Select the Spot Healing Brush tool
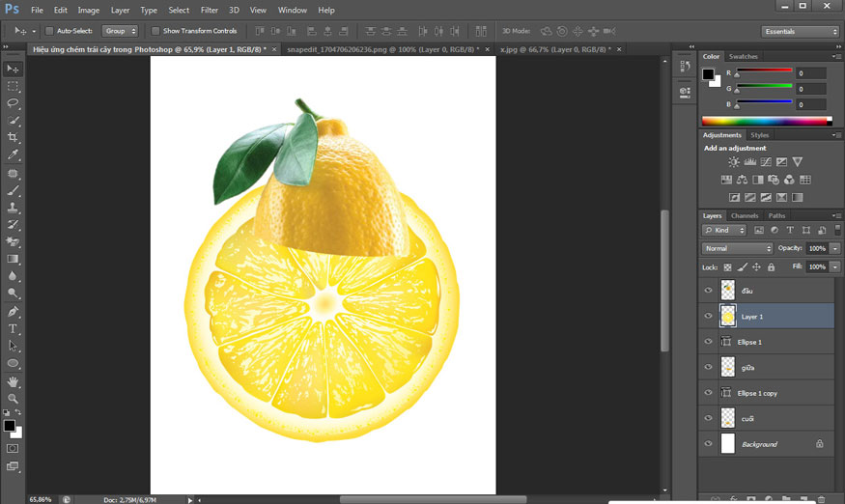845x504 pixels. (13, 174)
